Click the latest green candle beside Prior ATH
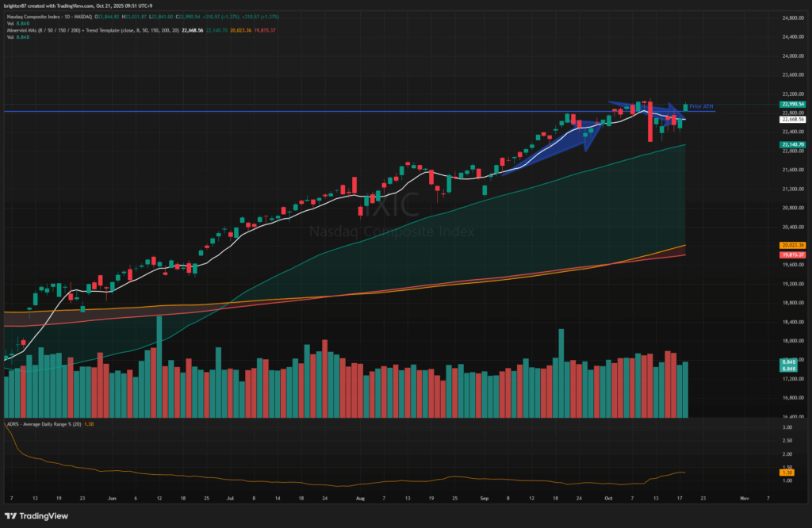The width and height of the screenshot is (812, 528). [x=685, y=107]
